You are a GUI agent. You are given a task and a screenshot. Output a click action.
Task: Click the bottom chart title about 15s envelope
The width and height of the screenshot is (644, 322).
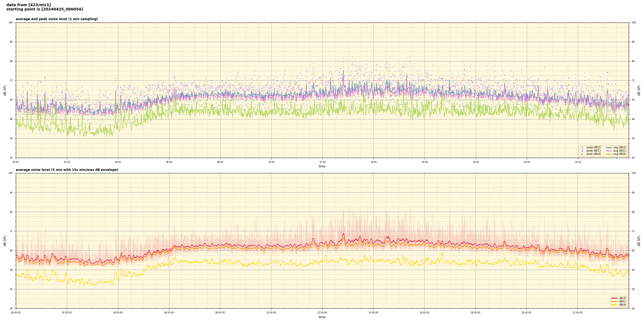67,170
